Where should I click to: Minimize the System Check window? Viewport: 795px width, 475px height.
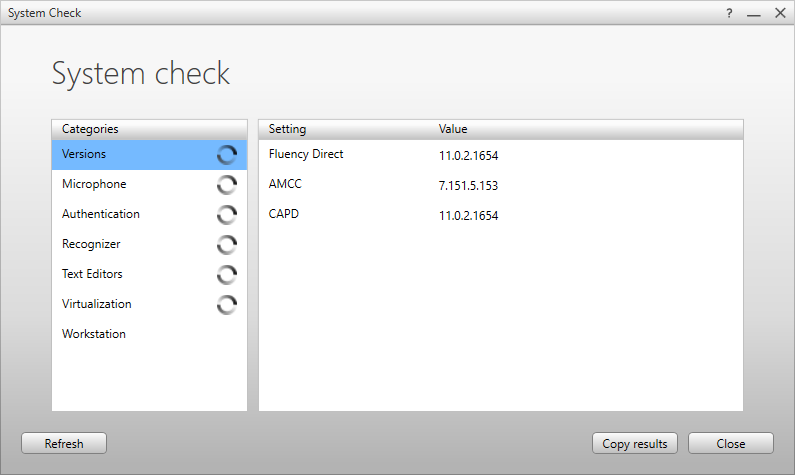(x=754, y=13)
